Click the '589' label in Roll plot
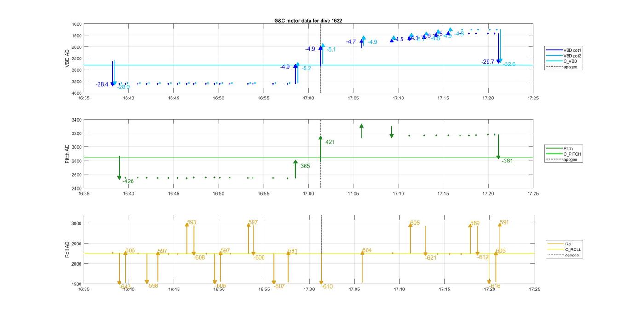The width and height of the screenshot is (644, 319). click(475, 224)
